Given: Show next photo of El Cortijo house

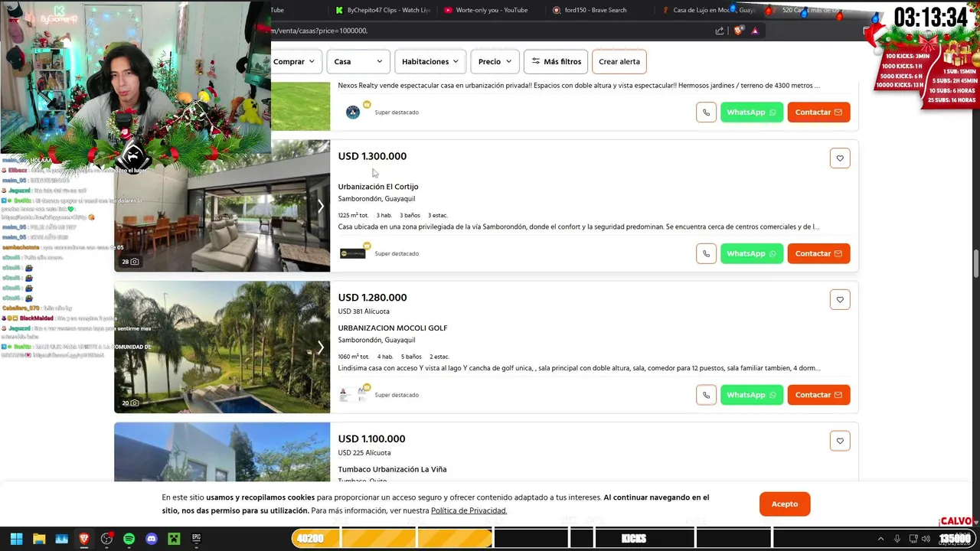Looking at the screenshot, I should coord(321,206).
